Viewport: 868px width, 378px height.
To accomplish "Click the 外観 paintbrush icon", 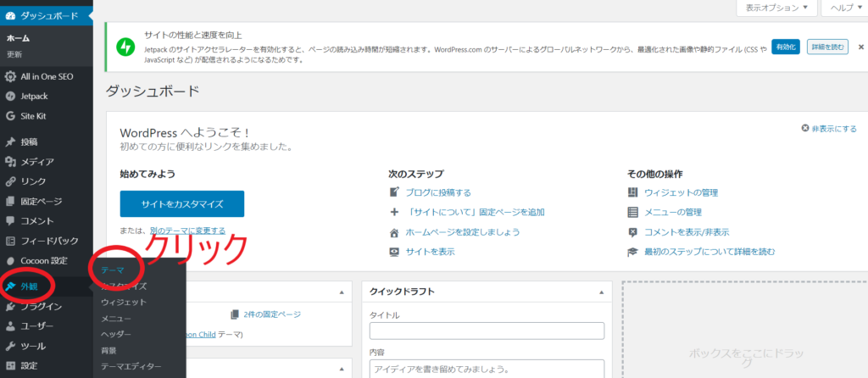I will pyautogui.click(x=10, y=286).
